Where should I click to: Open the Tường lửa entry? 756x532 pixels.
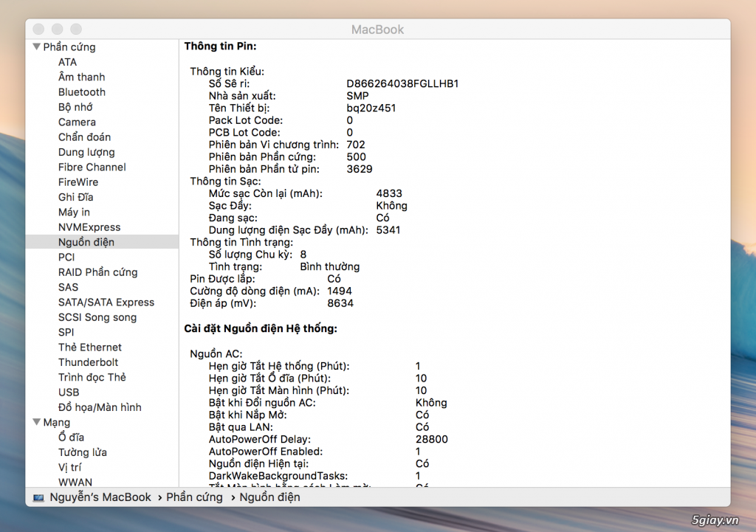point(83,452)
